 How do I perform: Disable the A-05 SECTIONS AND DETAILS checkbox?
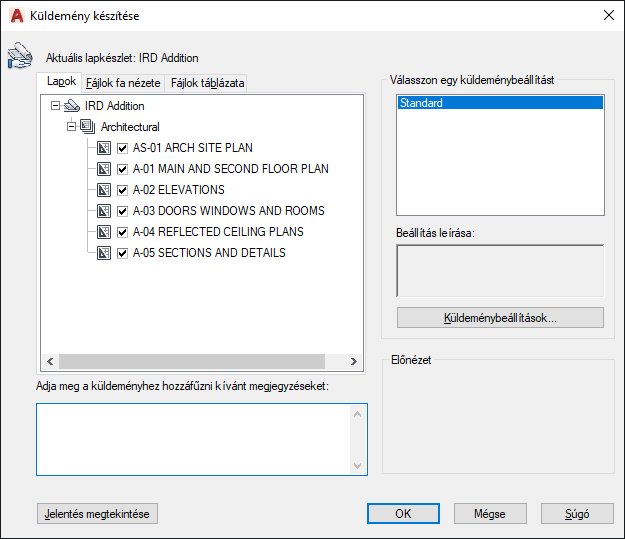pyautogui.click(x=122, y=253)
